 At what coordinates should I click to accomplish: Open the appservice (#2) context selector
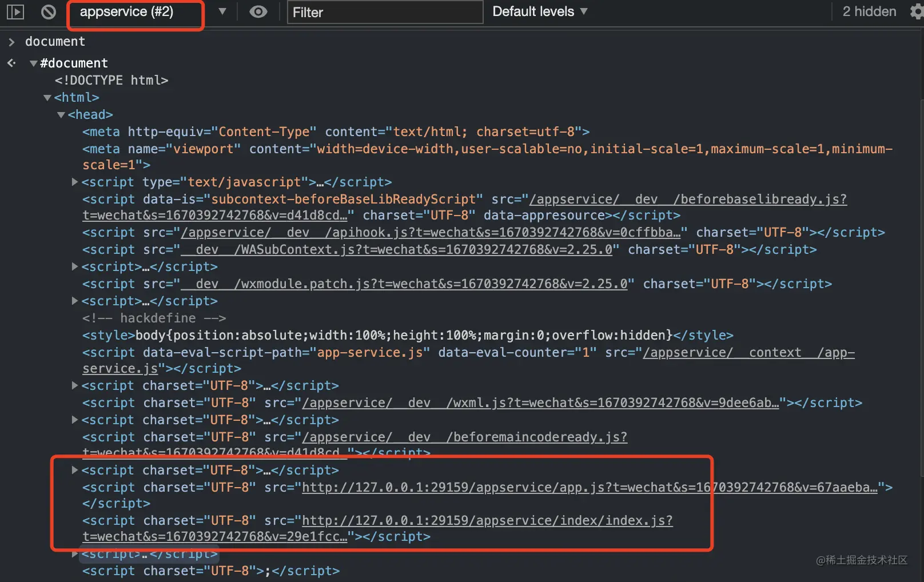pos(126,11)
